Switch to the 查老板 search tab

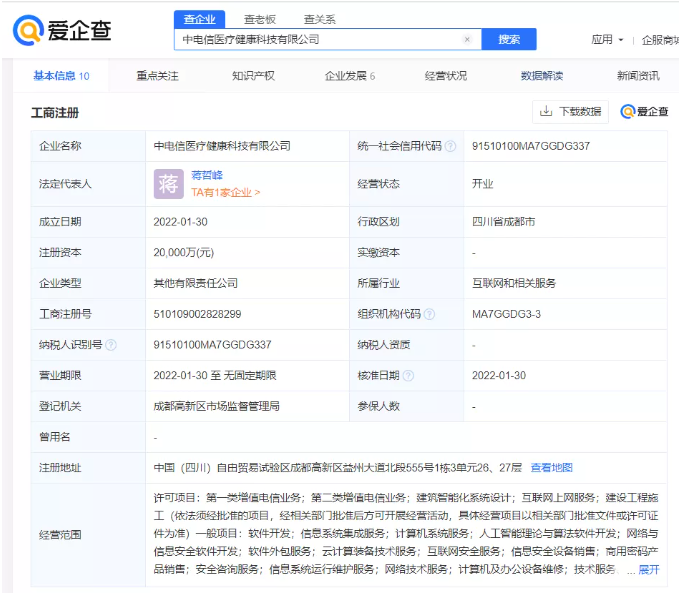[x=260, y=20]
